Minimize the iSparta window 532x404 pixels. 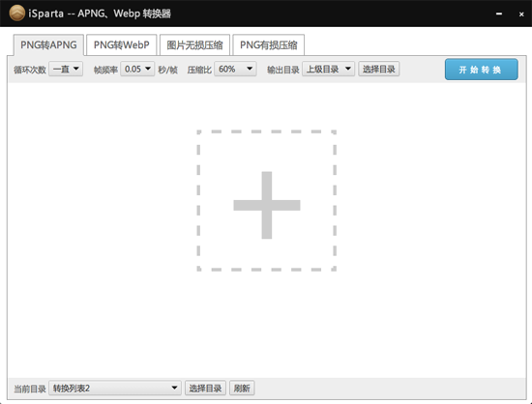coord(499,14)
